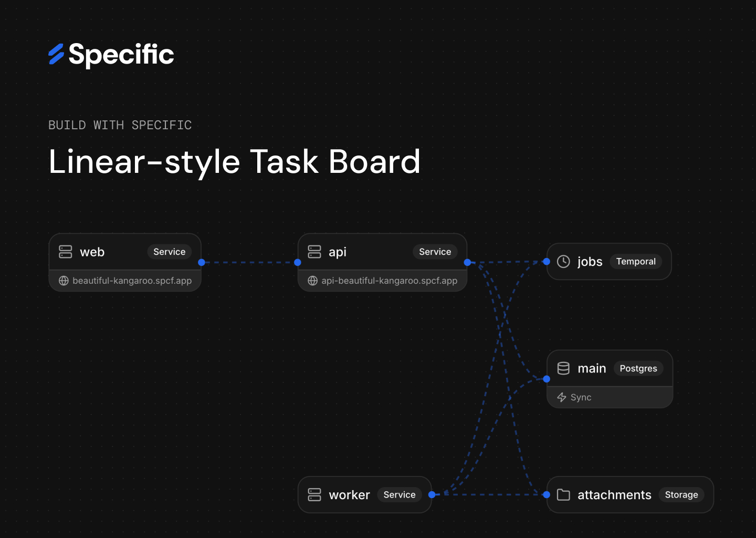Click the Specific logo icon
Image resolution: width=756 pixels, height=538 pixels.
(56, 54)
